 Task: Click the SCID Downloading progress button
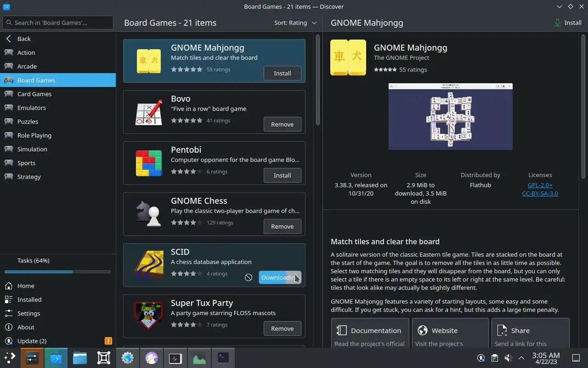(280, 277)
